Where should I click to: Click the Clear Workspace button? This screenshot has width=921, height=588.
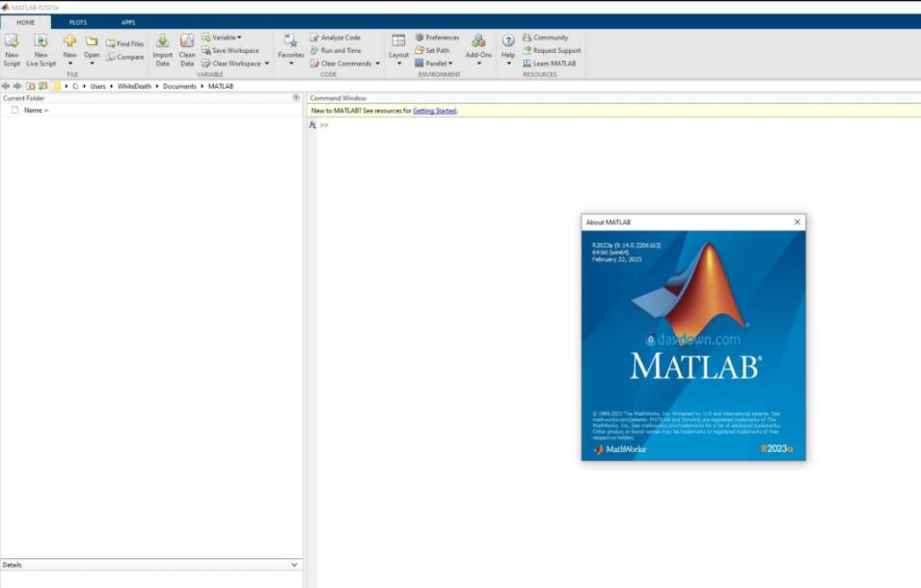pos(230,64)
